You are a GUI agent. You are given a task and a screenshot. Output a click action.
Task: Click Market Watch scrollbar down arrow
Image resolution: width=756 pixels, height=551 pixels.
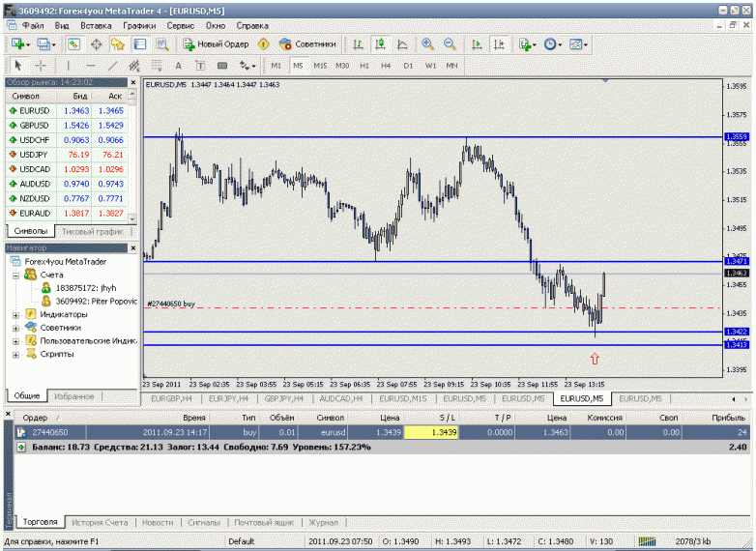click(x=132, y=218)
